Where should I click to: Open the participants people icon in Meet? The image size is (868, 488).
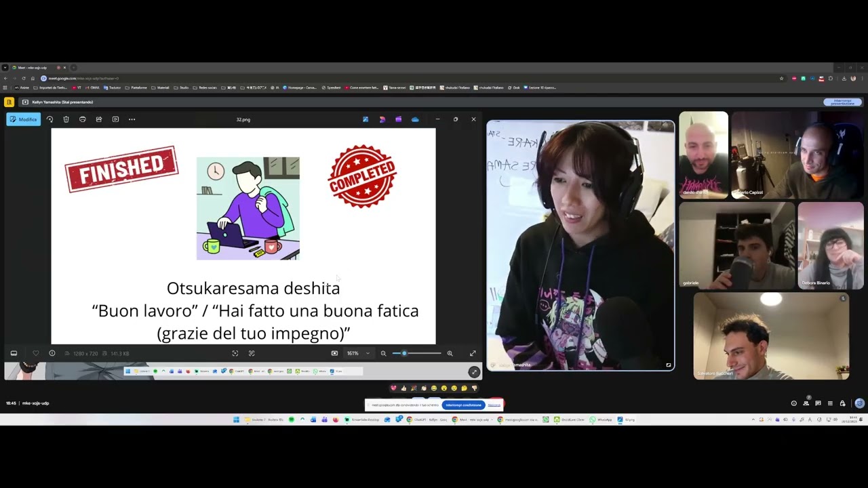pyautogui.click(x=806, y=403)
